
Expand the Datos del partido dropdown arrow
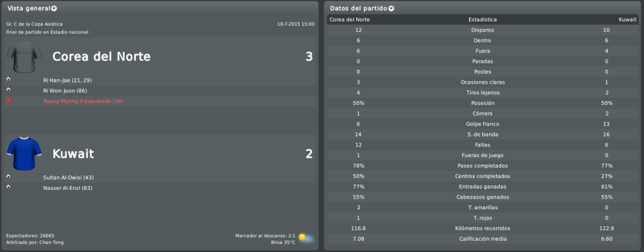pyautogui.click(x=391, y=9)
